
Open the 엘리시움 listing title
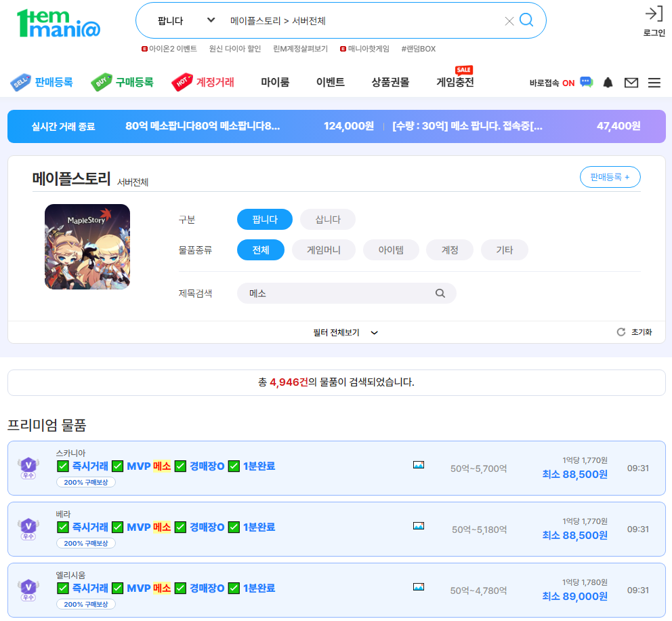166,588
